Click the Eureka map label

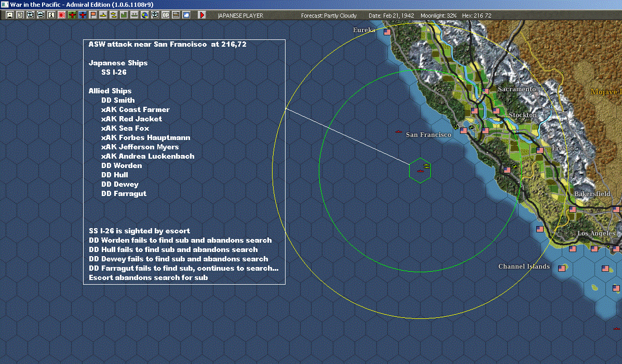(364, 30)
